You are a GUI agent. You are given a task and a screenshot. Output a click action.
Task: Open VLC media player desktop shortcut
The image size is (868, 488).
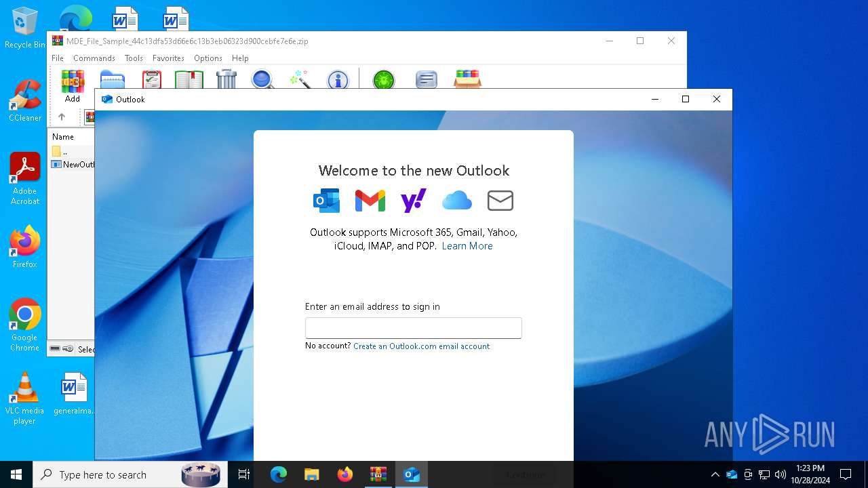25,399
